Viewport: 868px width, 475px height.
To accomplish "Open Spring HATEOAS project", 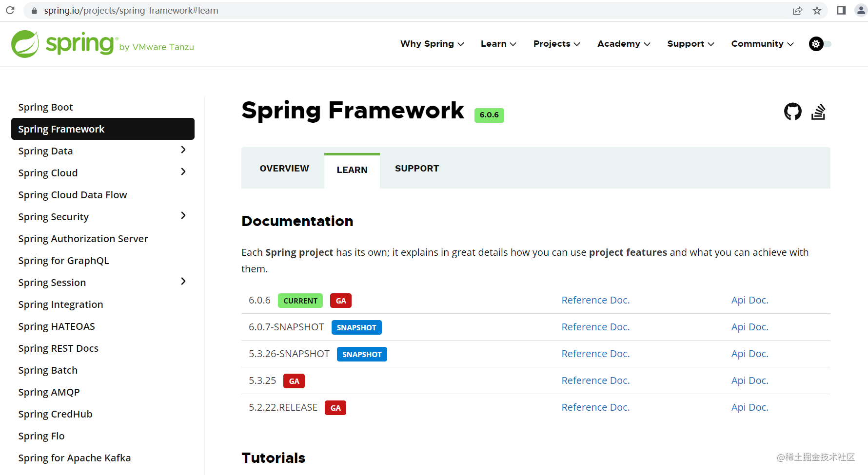I will pyautogui.click(x=57, y=326).
